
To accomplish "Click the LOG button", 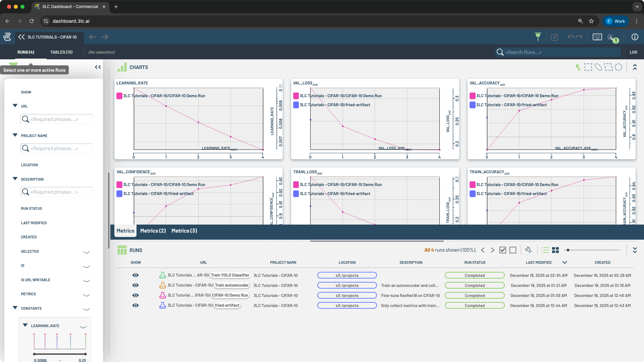I will click(x=633, y=52).
